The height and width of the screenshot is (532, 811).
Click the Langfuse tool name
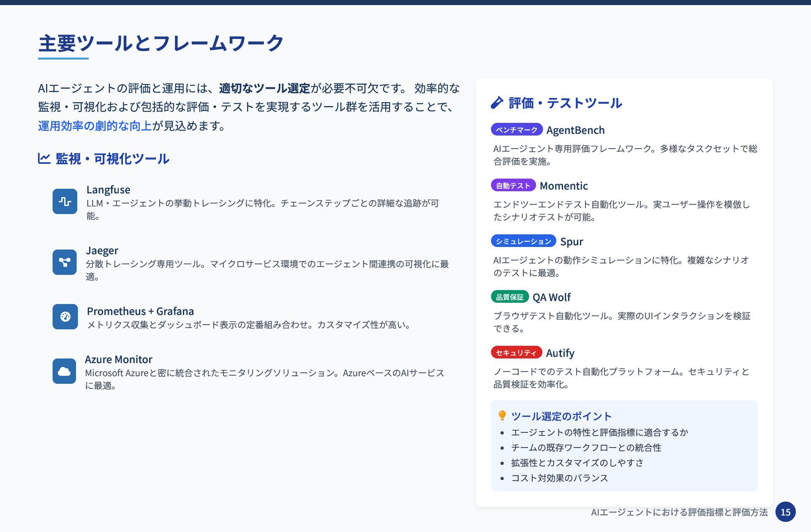108,190
